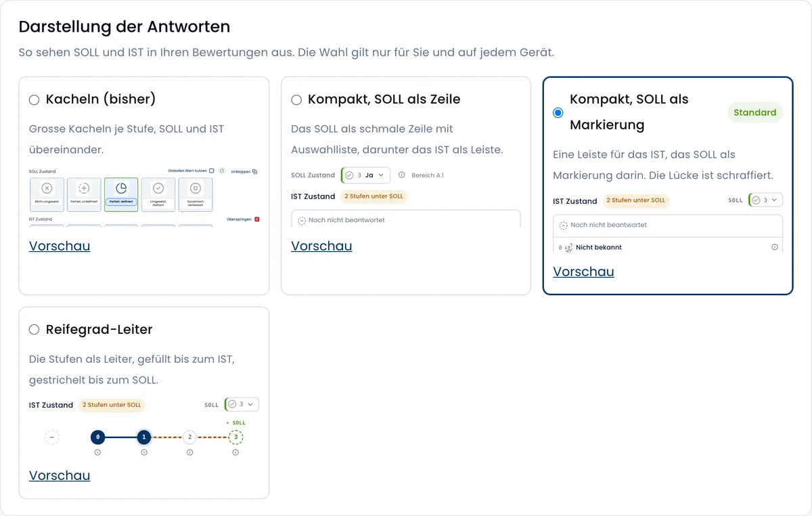Set ladder to step 1
The height and width of the screenshot is (516, 812).
tap(144, 437)
